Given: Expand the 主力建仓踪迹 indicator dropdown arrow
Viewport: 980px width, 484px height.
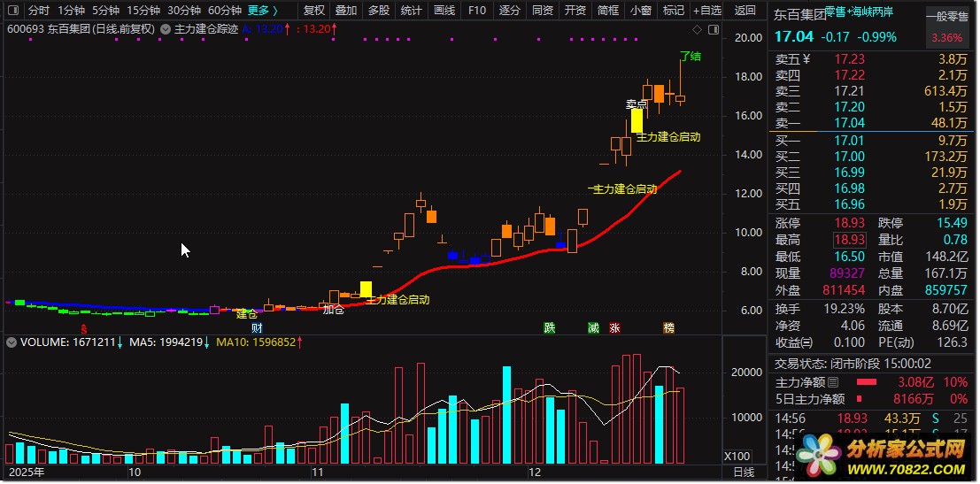Looking at the screenshot, I should click(x=165, y=28).
